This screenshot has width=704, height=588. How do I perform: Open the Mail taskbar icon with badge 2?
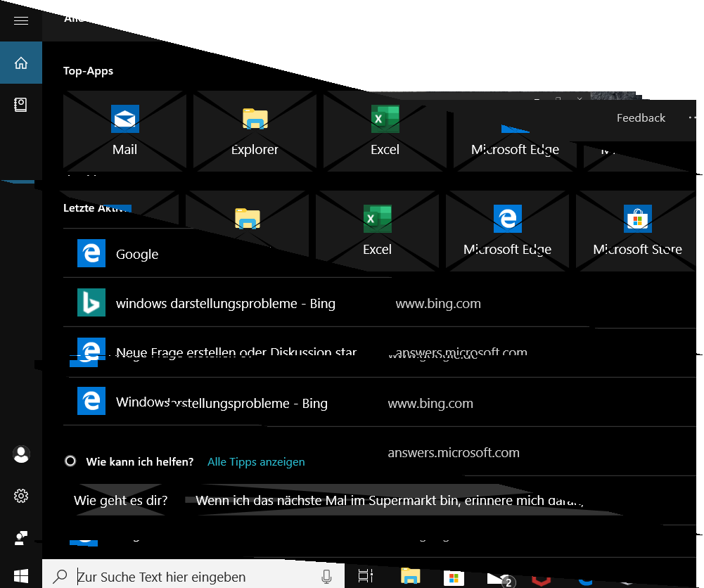point(499,579)
